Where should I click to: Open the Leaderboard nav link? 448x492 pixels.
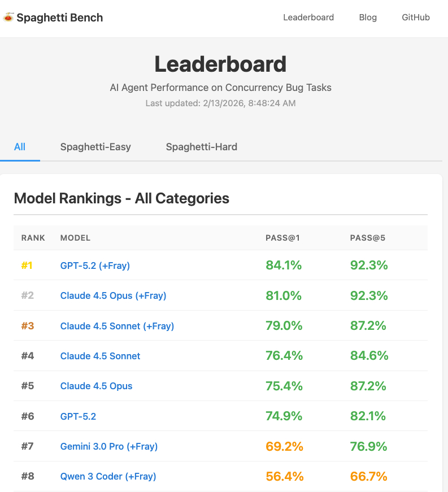point(308,18)
